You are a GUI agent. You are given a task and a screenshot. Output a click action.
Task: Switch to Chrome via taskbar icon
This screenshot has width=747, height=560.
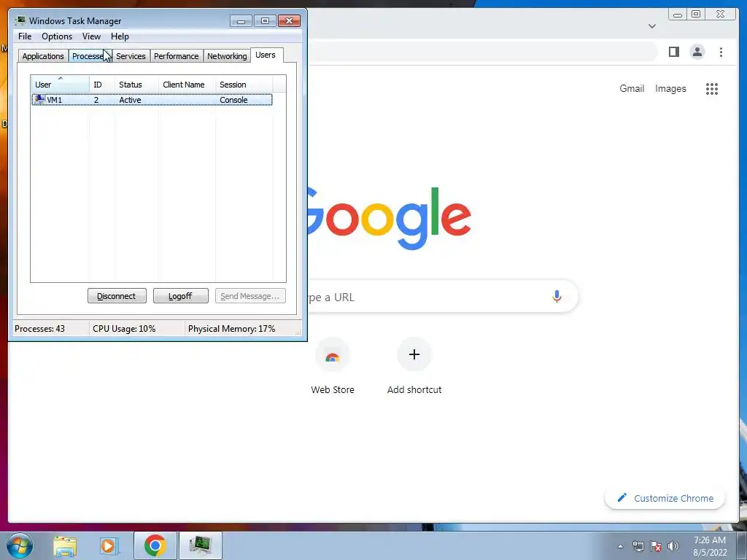[155, 545]
